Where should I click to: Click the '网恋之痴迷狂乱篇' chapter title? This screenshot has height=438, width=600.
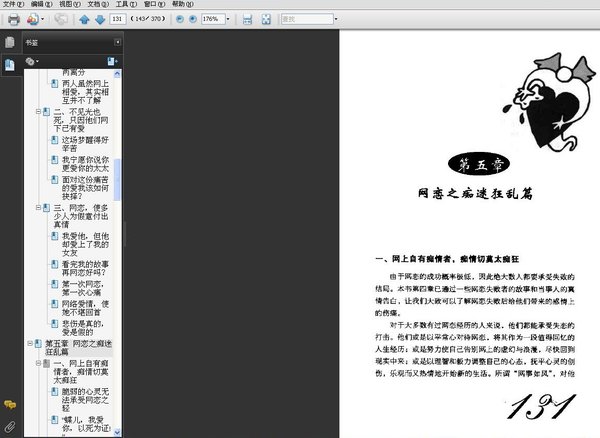click(475, 194)
